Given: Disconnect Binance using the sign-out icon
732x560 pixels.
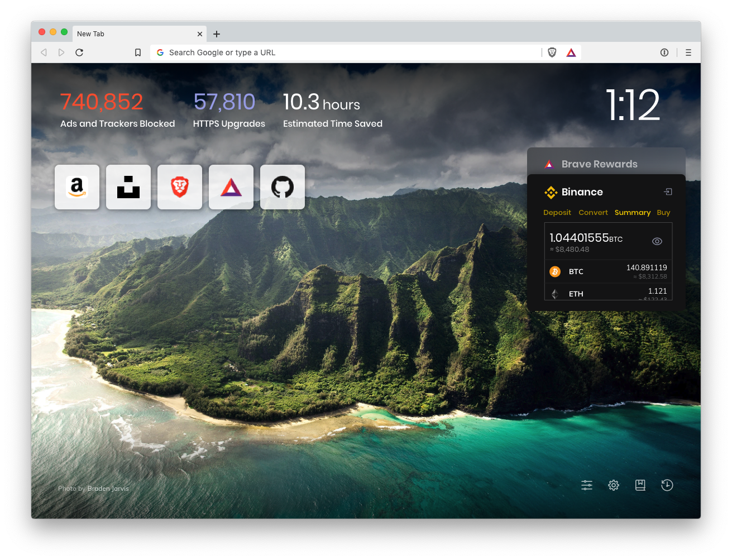Looking at the screenshot, I should click(668, 192).
